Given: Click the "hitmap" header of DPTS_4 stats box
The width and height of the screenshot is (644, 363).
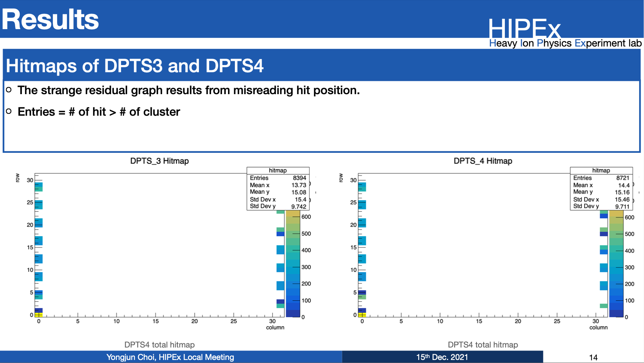Looking at the screenshot, I should coord(601,171).
